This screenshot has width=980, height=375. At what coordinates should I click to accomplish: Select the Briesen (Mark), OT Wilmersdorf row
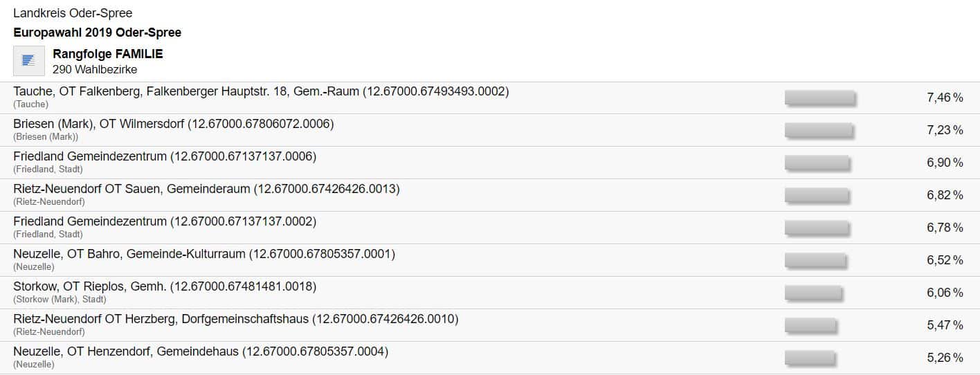point(173,124)
